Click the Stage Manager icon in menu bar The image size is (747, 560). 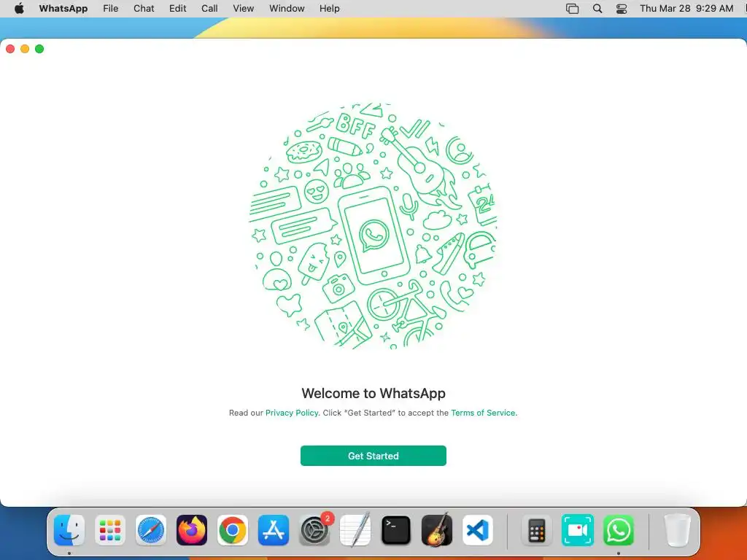click(572, 9)
